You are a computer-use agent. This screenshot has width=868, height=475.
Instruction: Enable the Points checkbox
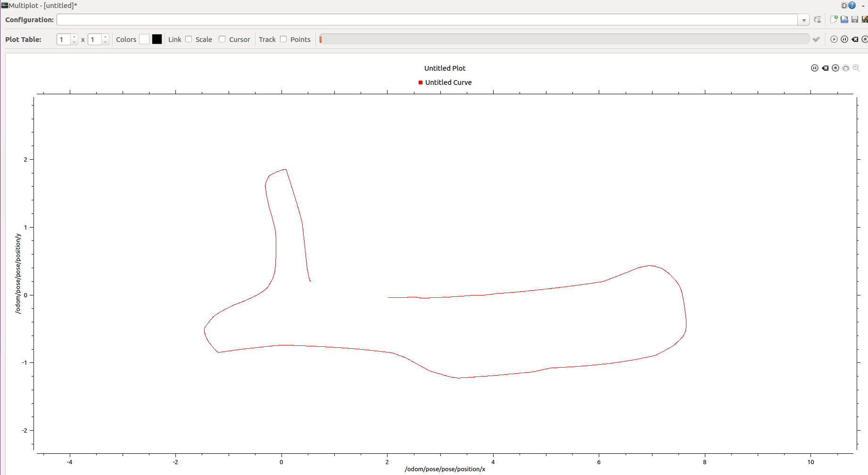click(283, 39)
